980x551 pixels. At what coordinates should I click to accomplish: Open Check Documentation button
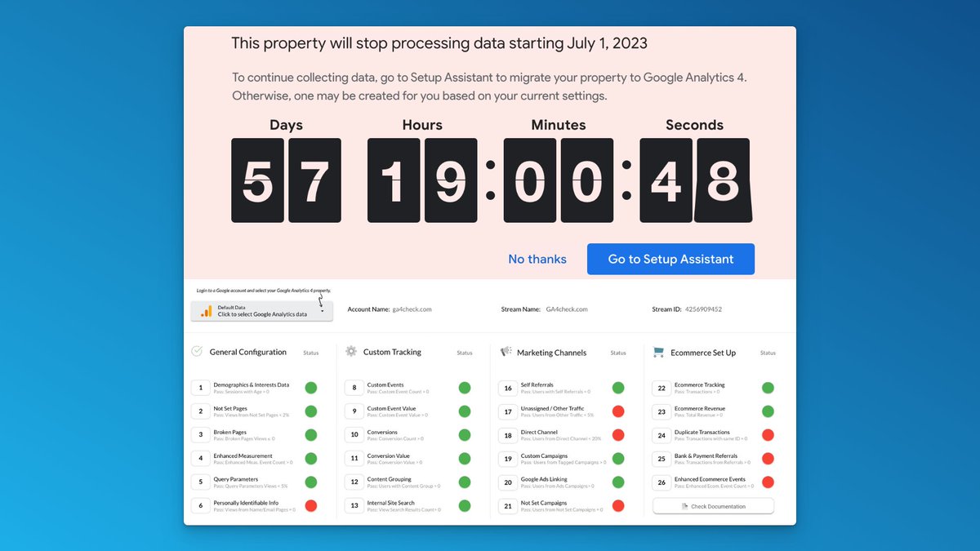click(713, 506)
